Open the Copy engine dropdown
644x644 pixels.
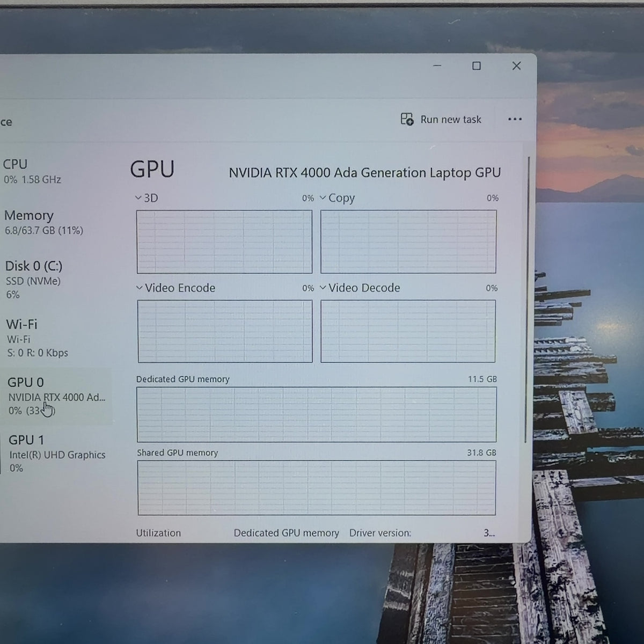pyautogui.click(x=323, y=198)
